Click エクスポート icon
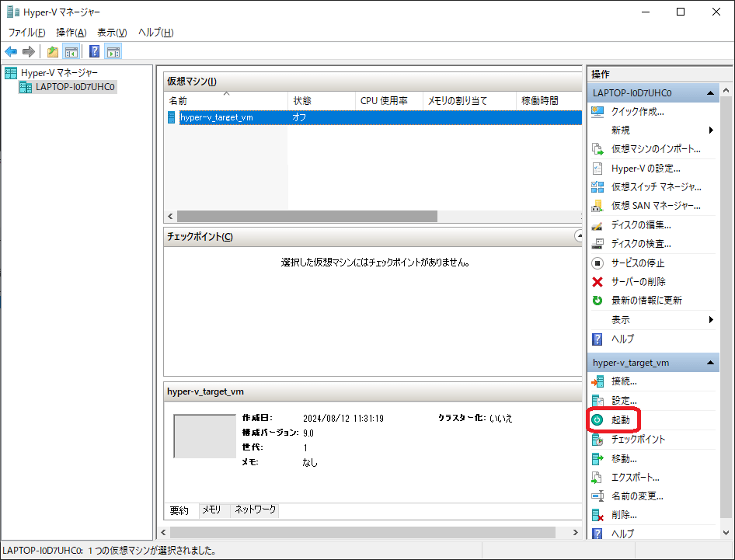This screenshot has height=560, width=735. click(597, 478)
